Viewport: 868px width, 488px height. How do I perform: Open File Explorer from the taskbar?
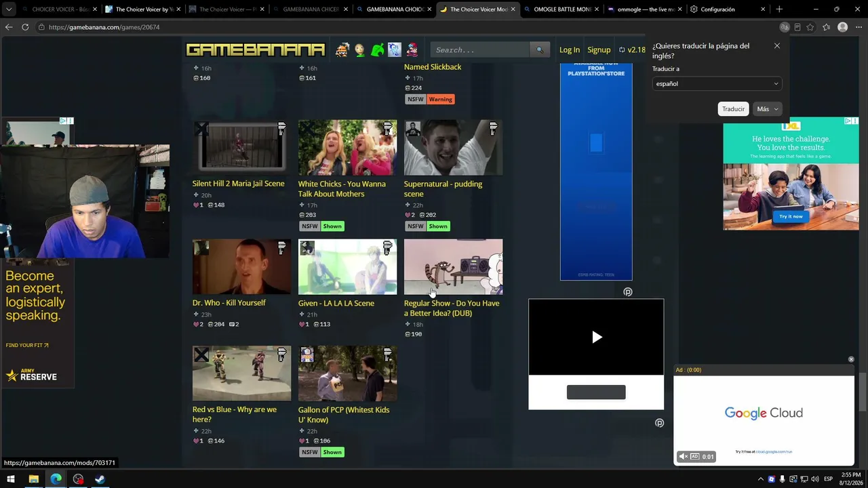coord(33,479)
